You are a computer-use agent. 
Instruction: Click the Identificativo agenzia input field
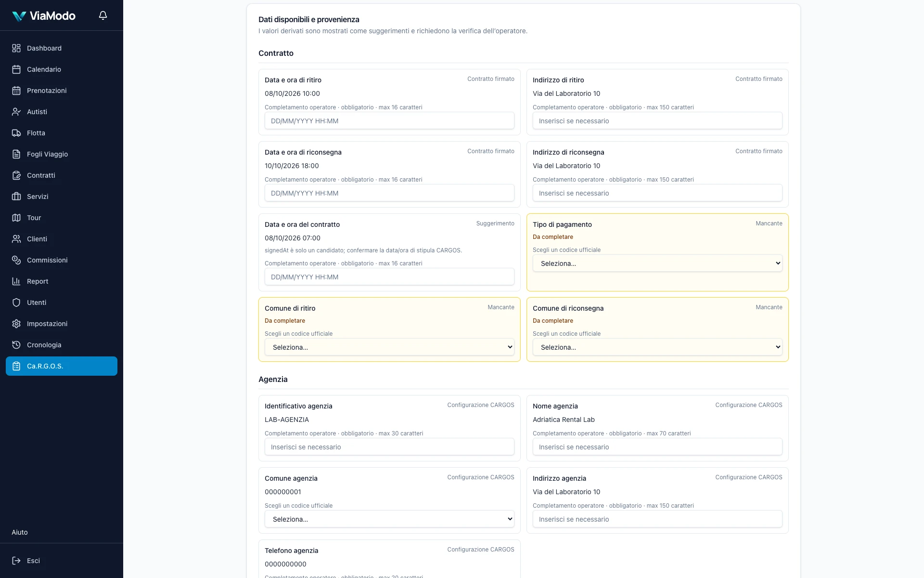(389, 447)
